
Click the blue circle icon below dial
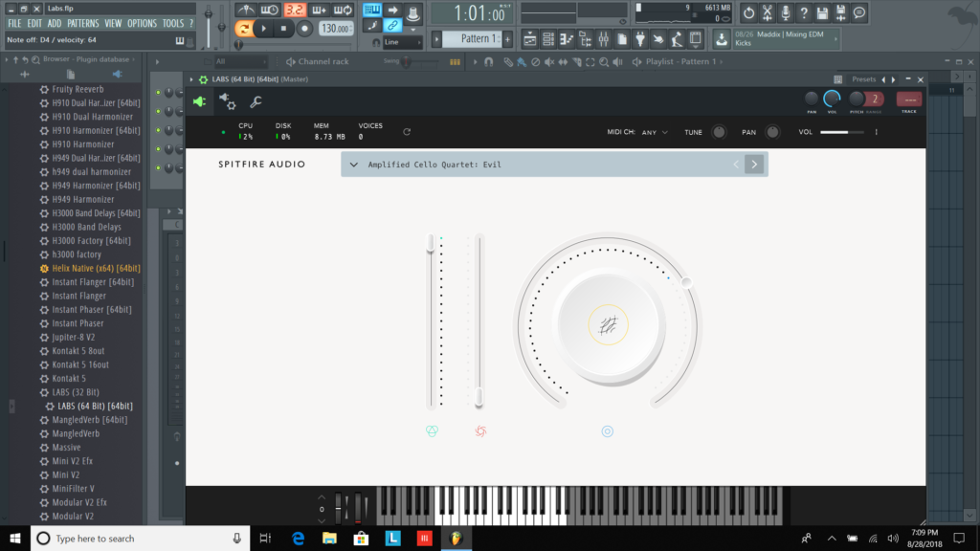[x=608, y=431]
